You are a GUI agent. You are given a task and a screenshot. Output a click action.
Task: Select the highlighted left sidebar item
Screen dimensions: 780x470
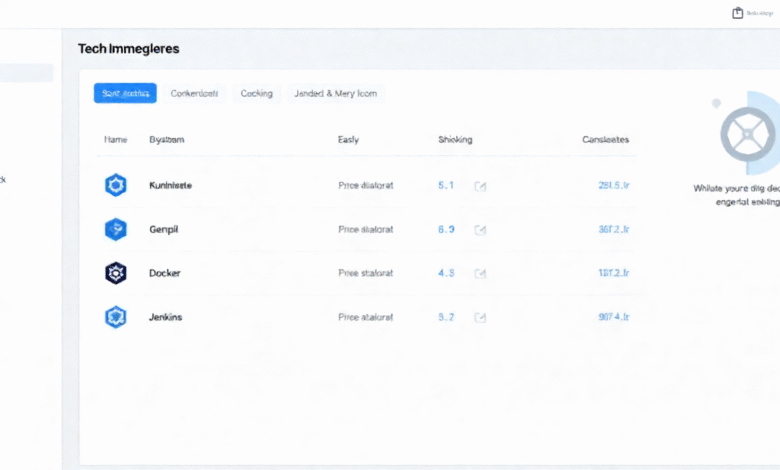click(26, 73)
